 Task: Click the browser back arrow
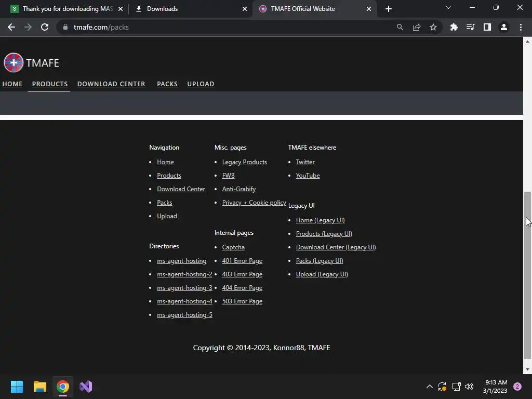coord(11,27)
